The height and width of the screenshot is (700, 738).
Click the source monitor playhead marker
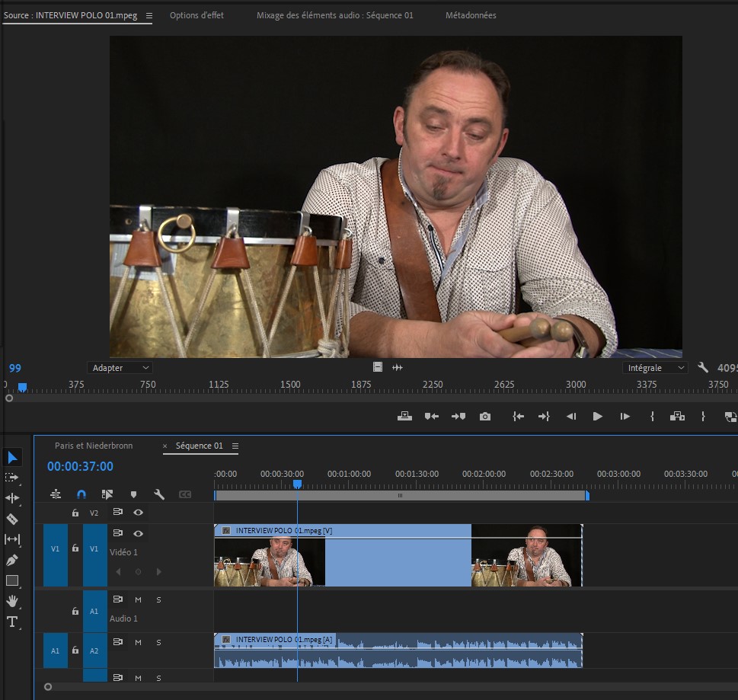pos(22,388)
